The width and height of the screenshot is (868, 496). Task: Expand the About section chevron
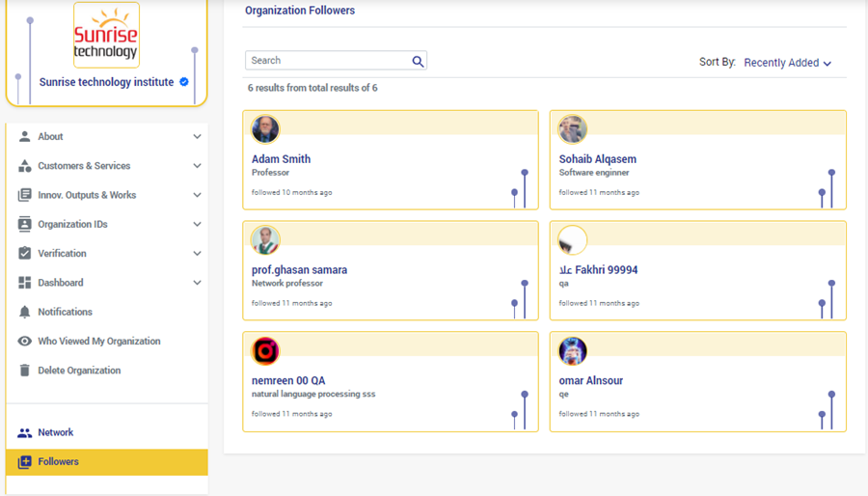pyautogui.click(x=197, y=137)
